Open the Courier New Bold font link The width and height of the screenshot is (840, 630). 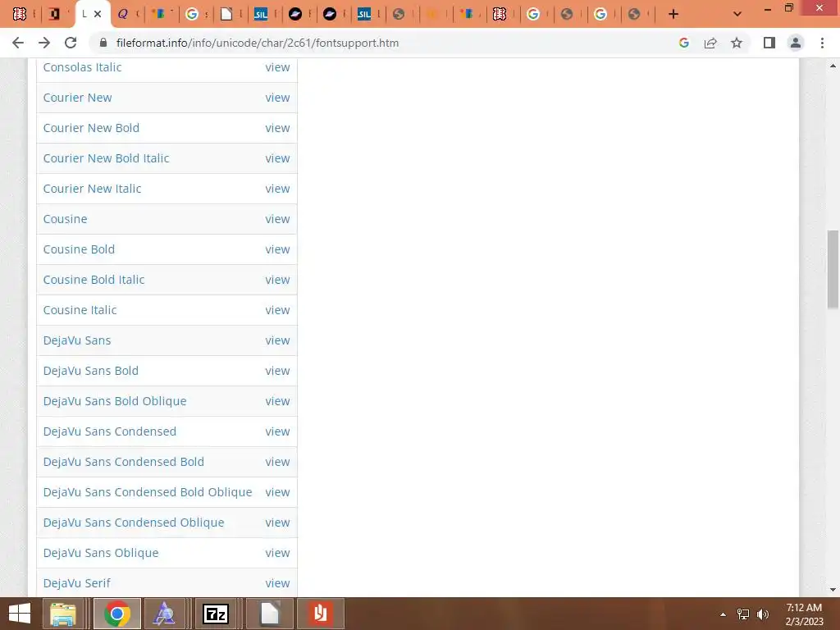pyautogui.click(x=91, y=128)
